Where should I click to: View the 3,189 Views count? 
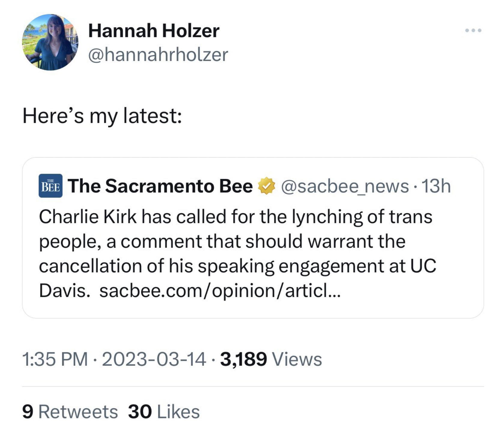pyautogui.click(x=271, y=359)
